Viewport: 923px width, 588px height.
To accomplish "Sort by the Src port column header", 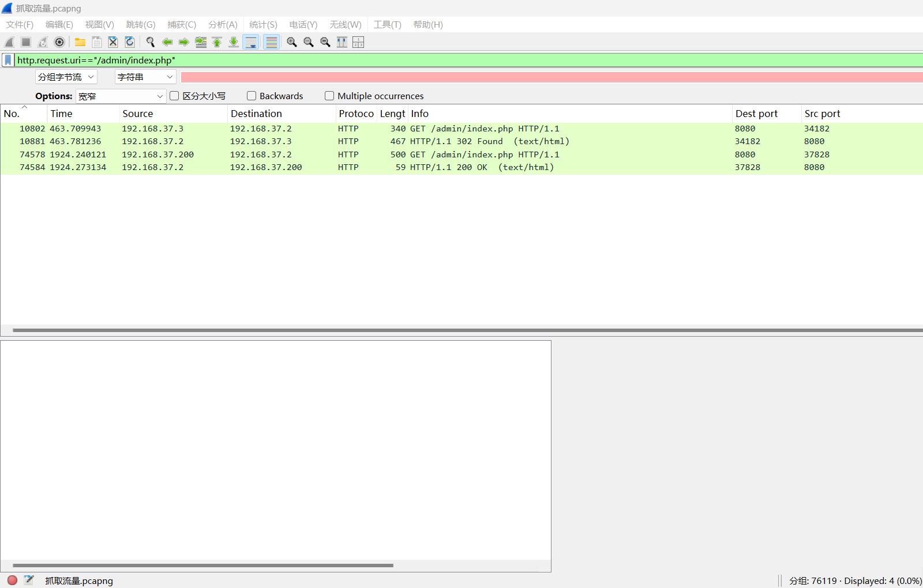I will point(862,114).
